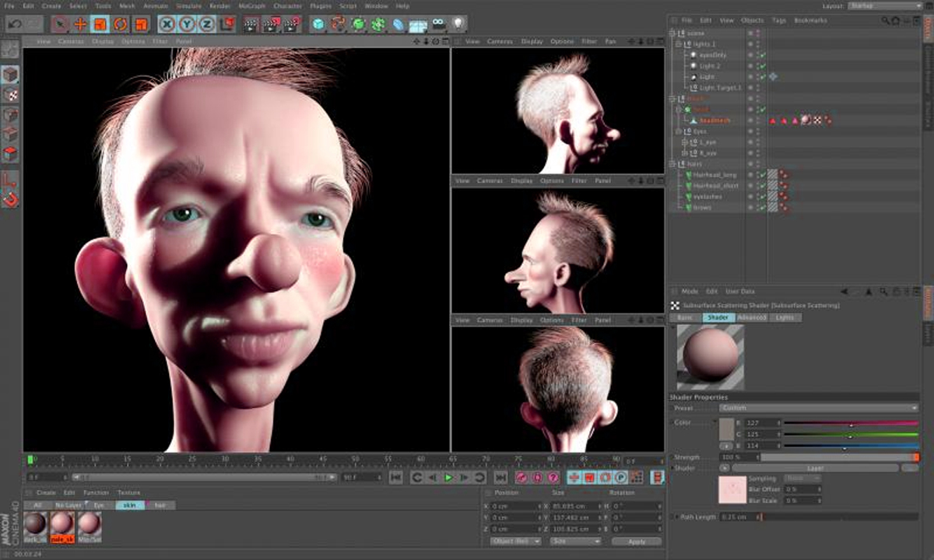Add a Cube primitive object
The height and width of the screenshot is (560, 934).
318,25
